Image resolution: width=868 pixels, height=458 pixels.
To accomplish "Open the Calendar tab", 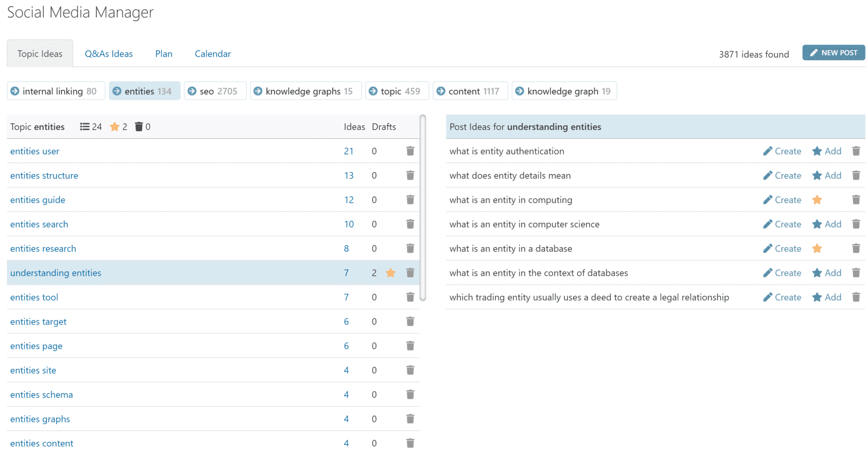I will 213,54.
